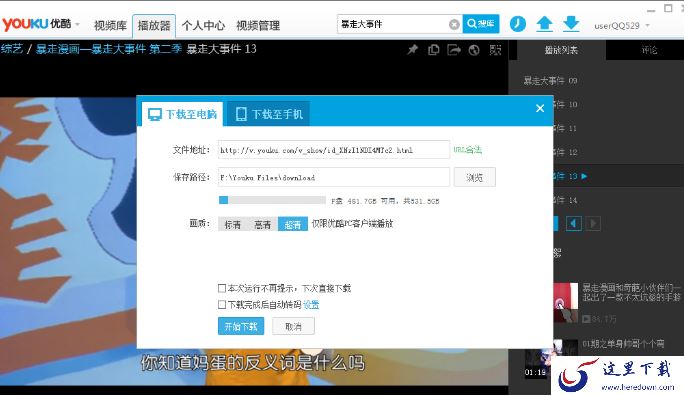
Task: Open the 01期之单身帅哥 recommended video title
Action: point(623,344)
